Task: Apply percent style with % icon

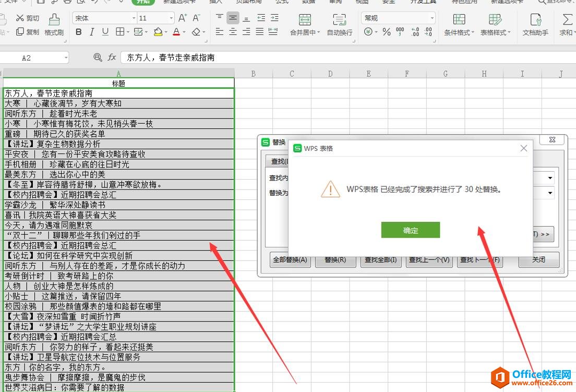Action: tap(387, 32)
